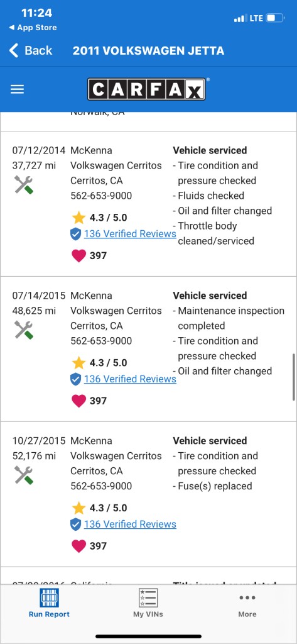297x644 pixels.
Task: Select the Run Report tab
Action: tap(49, 602)
